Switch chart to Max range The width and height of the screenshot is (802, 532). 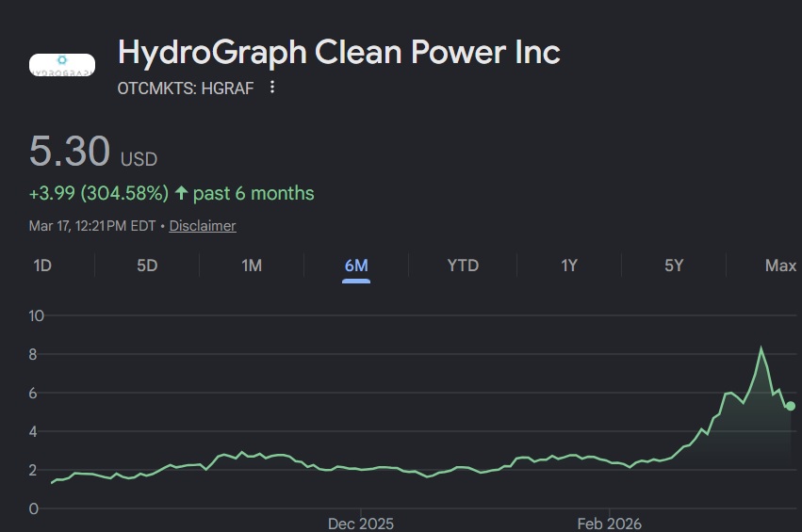tap(780, 266)
